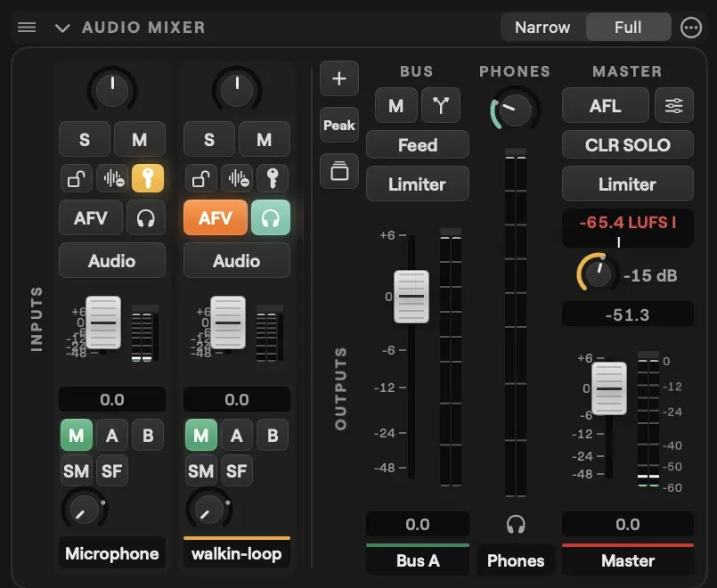Disable the highlighted key icon on Microphone
This screenshot has height=588, width=717.
(148, 178)
